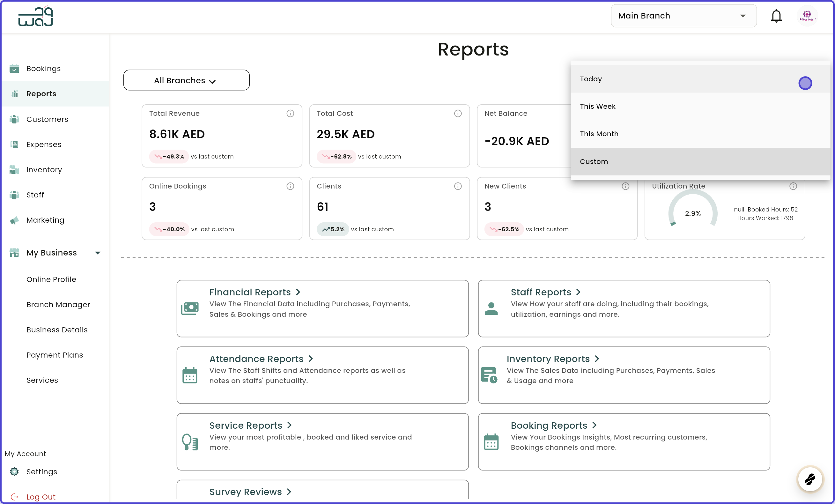Screen dimensions: 835x504
Task: Open Customers from the sidebar
Action: tap(14, 119)
